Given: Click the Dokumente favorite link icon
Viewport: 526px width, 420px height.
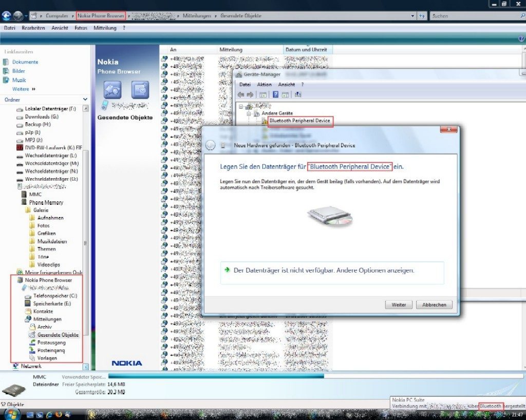Looking at the screenshot, I should point(6,62).
